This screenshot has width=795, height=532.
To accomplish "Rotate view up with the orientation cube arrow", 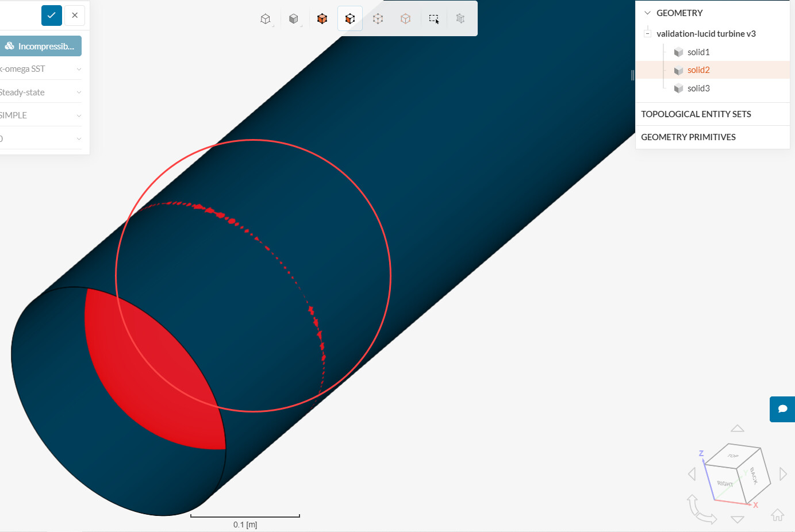I will tap(738, 428).
